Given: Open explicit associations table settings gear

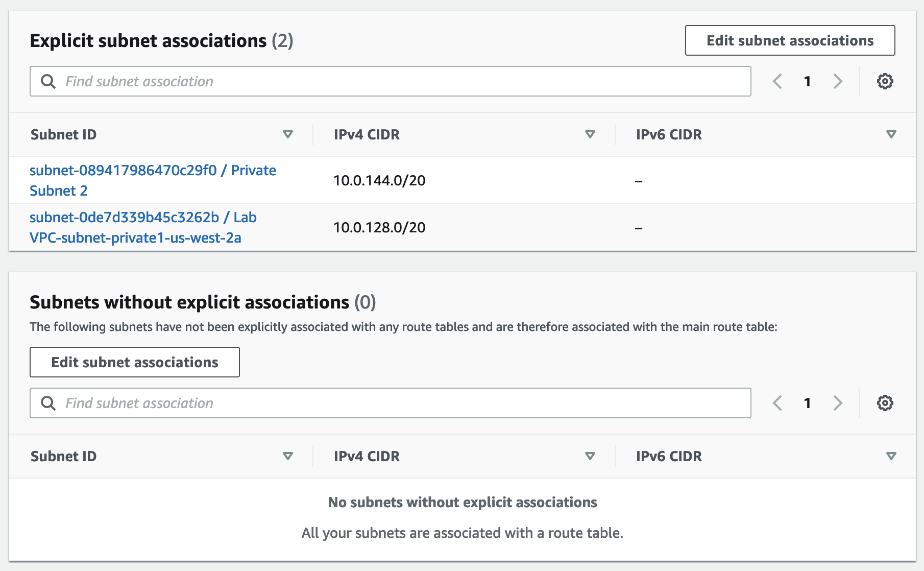Looking at the screenshot, I should [885, 81].
